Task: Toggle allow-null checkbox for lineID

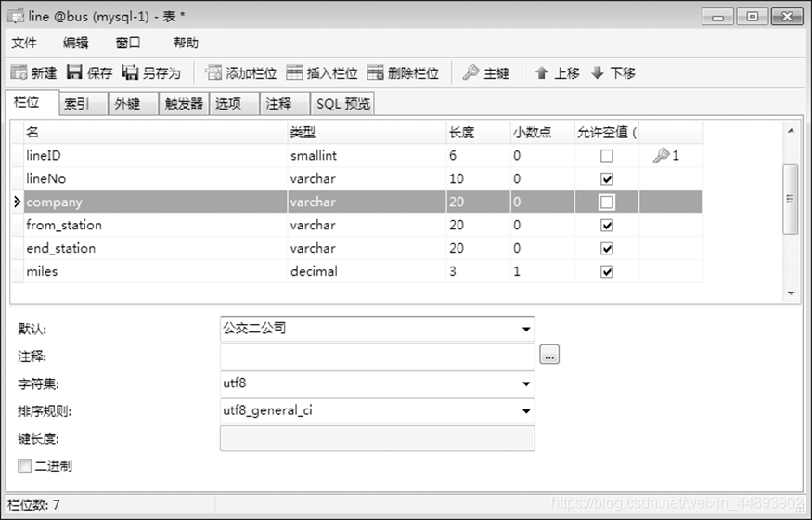Action: pos(606,156)
